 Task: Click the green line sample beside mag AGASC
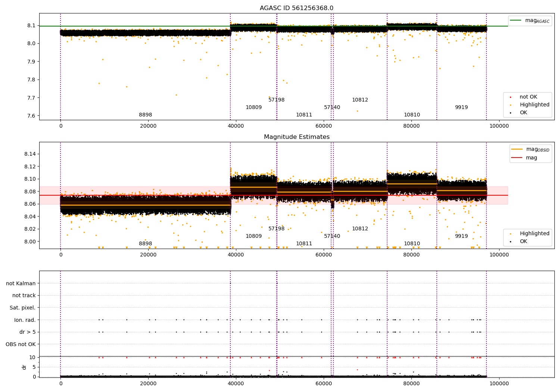point(516,21)
